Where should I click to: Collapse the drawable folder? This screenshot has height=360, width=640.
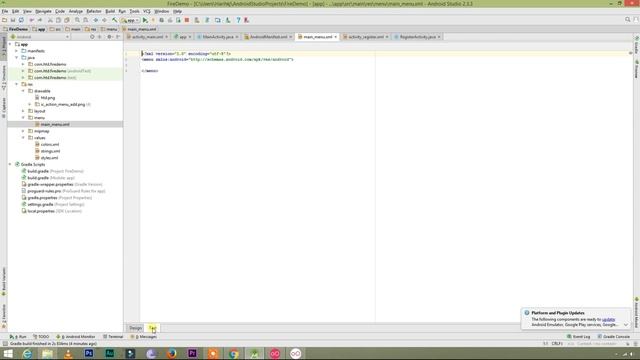(23, 91)
